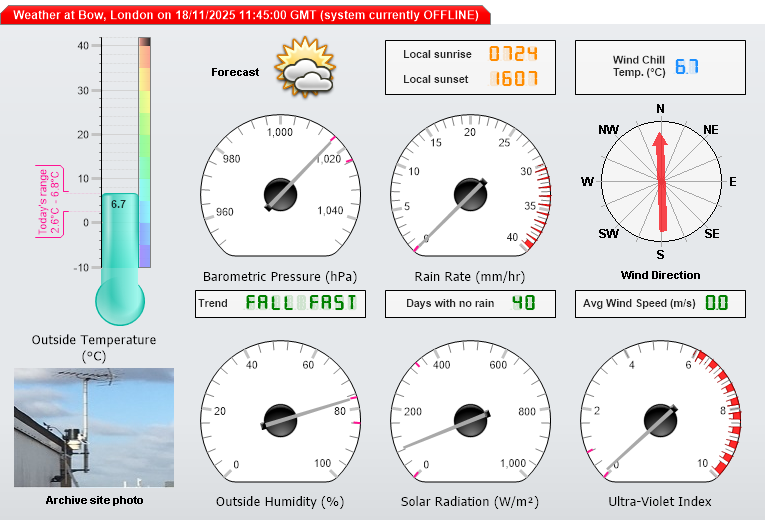Click the Archive site photo caption

click(94, 500)
